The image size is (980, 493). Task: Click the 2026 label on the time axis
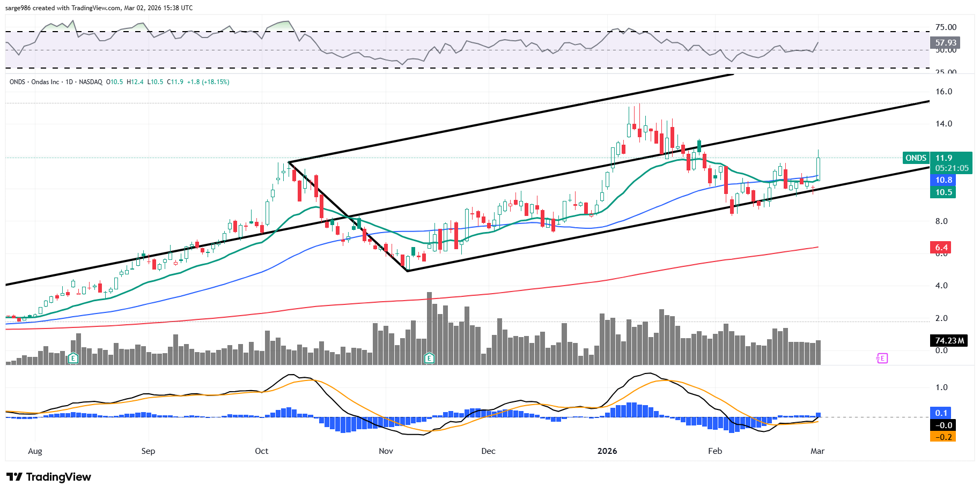[607, 451]
